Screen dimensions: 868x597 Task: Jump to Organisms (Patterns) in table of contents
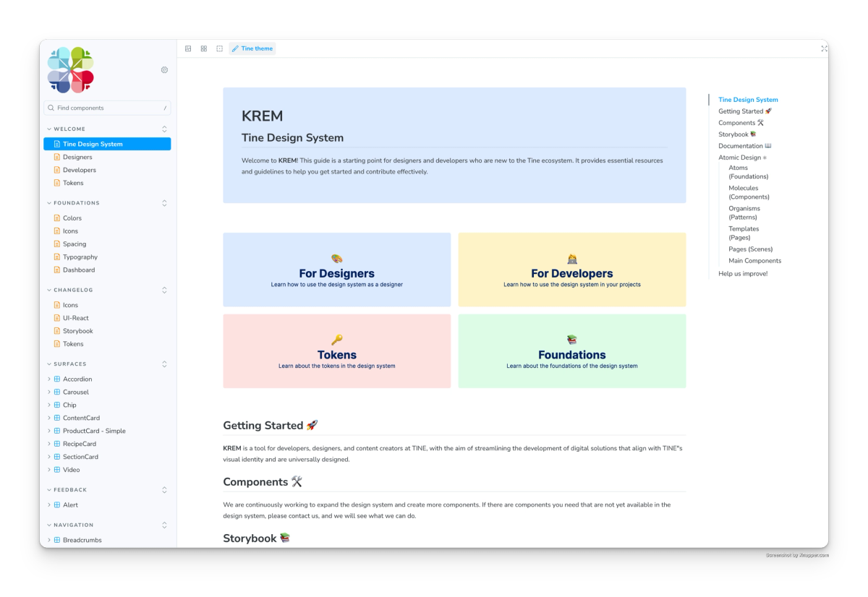pos(744,212)
